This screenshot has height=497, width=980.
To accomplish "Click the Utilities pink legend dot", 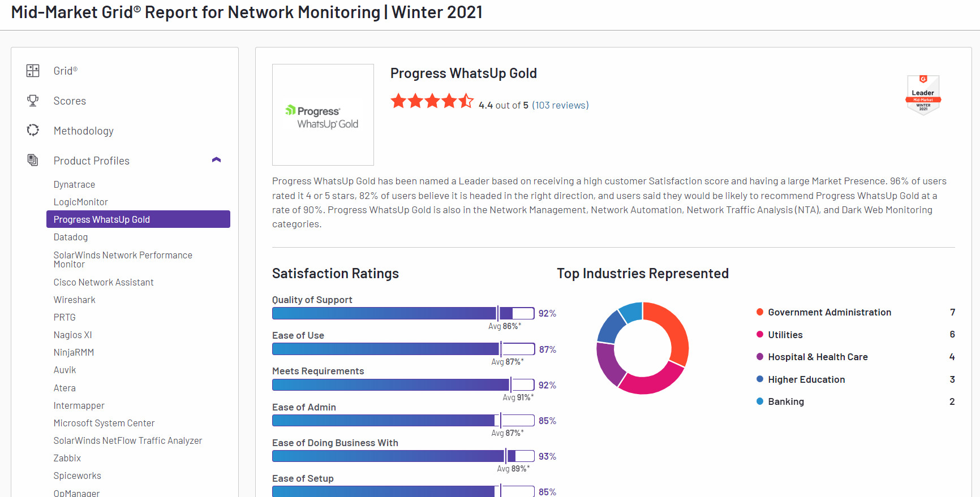I will click(760, 334).
